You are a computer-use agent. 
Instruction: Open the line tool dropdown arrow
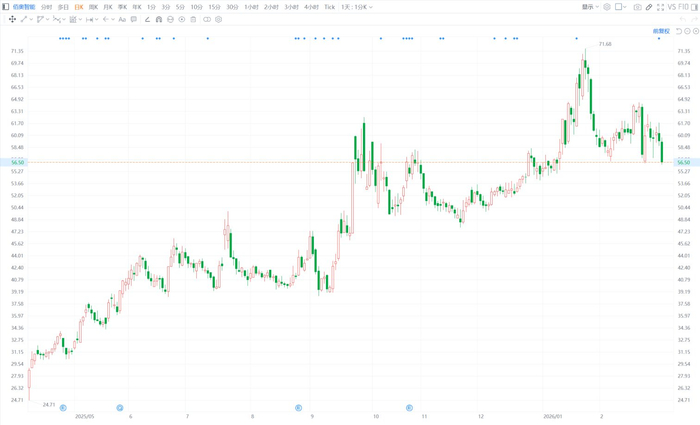(x=31, y=20)
